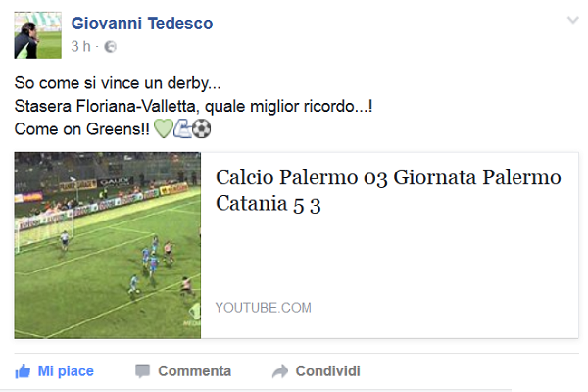Viewport: 588px width, 392px height.
Task: Click the soccer ball emoji in the post
Action: [x=201, y=128]
